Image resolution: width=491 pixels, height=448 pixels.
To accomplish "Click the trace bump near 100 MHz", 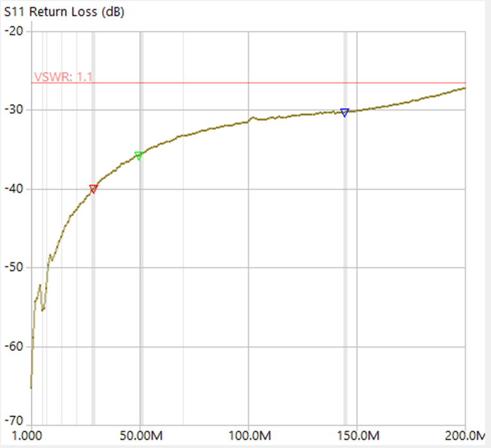I will [x=253, y=118].
